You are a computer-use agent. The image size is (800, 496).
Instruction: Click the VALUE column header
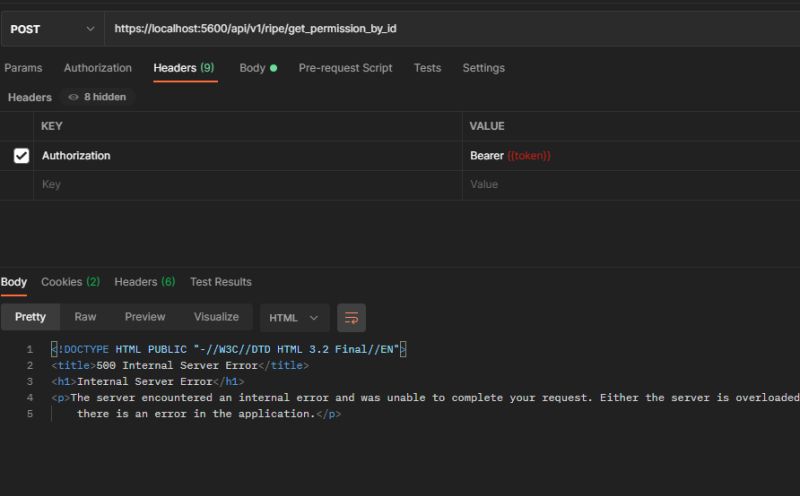coord(487,126)
